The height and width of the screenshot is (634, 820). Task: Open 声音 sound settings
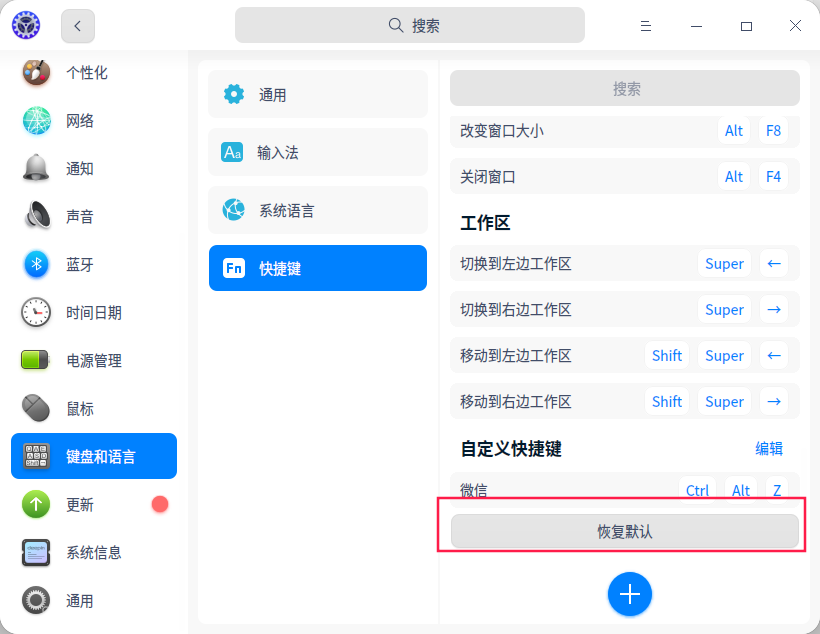94,216
